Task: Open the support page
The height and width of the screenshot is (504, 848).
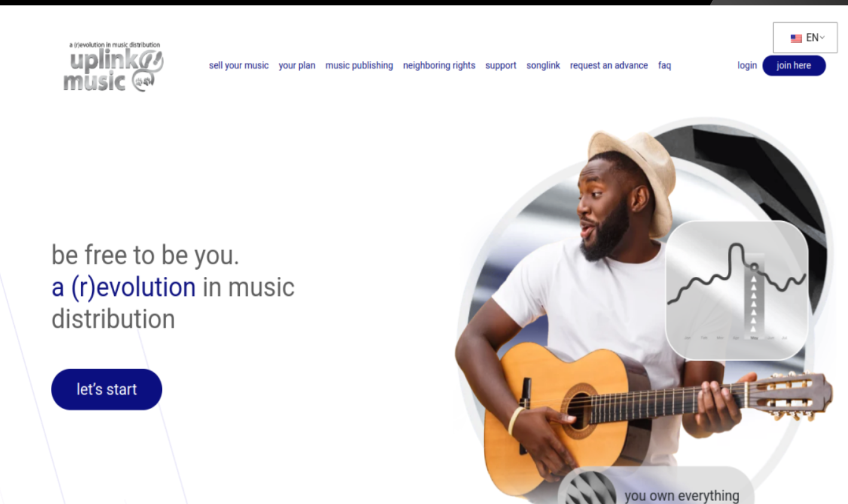Action: (501, 65)
